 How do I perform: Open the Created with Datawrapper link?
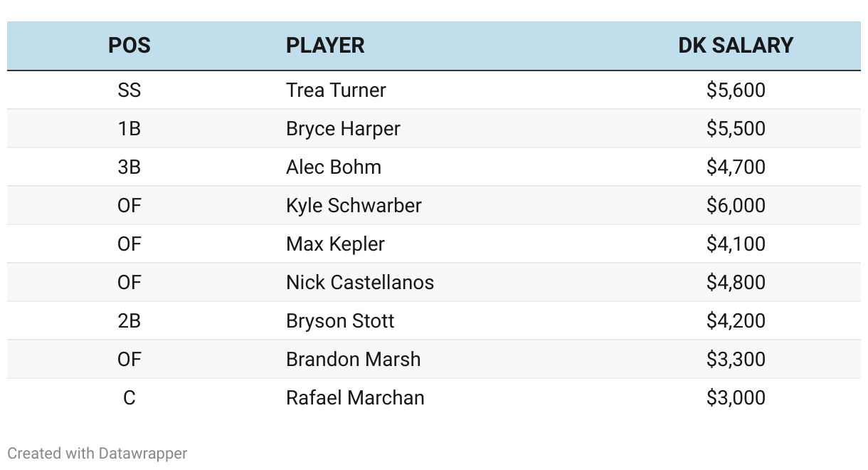point(97,453)
